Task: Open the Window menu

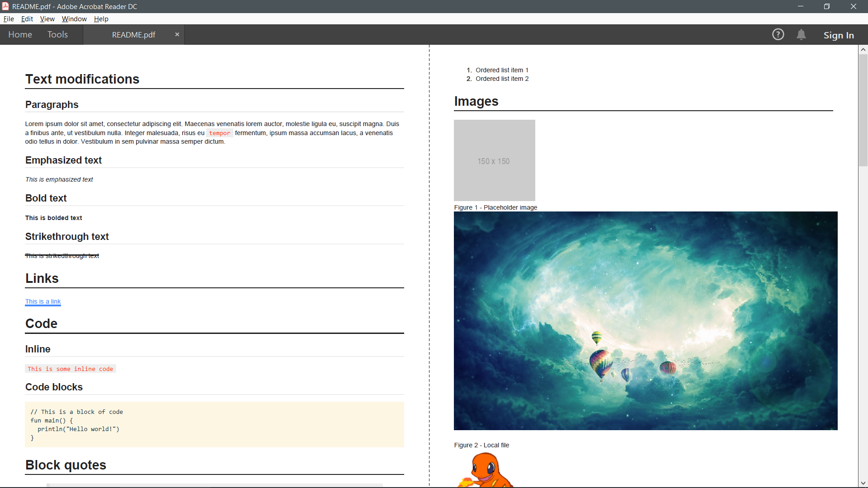Action: (x=74, y=19)
